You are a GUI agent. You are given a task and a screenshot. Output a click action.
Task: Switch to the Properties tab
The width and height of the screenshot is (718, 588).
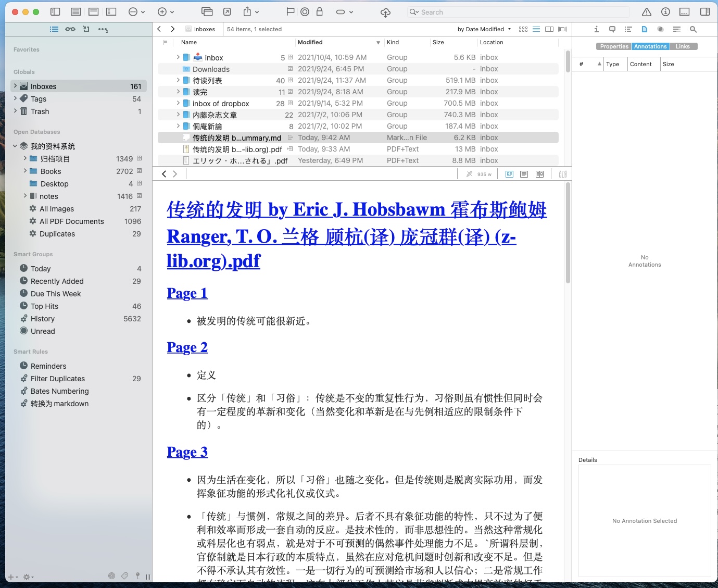[614, 46]
